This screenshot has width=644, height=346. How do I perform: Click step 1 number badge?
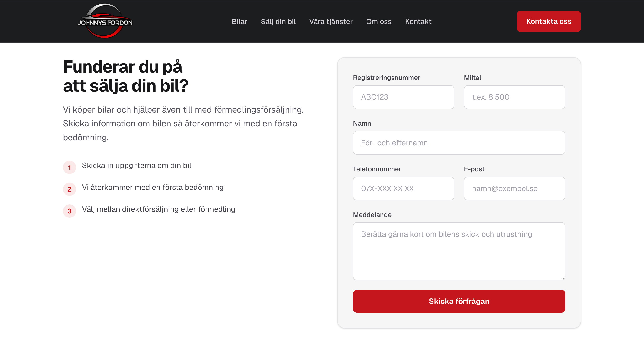70,167
